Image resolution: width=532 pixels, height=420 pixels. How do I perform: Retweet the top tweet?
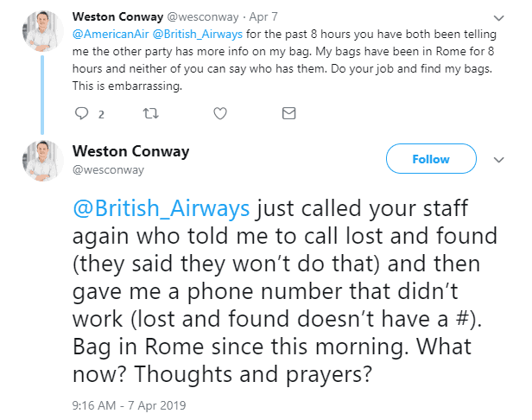(152, 113)
